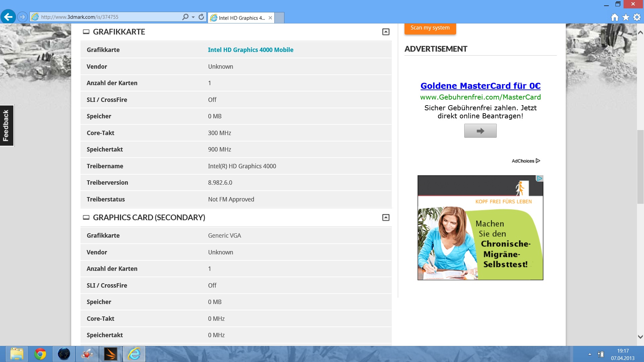The image size is (644, 362).
Task: Open the Feedback side tab
Action: (x=7, y=126)
